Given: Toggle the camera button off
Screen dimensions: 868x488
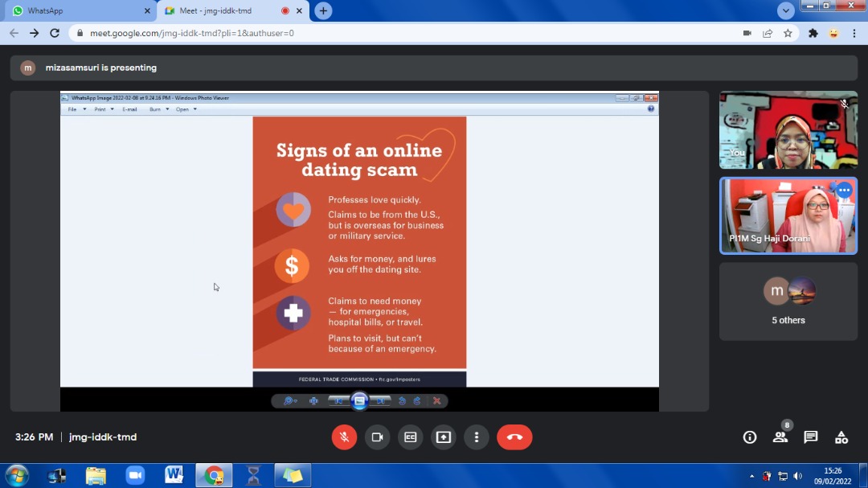Looking at the screenshot, I should pyautogui.click(x=377, y=437).
